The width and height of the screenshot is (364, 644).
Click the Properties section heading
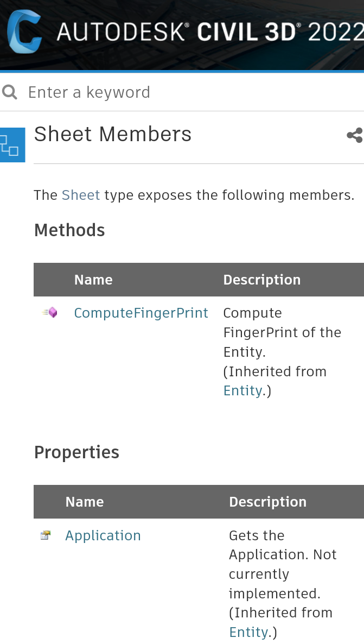[76, 452]
